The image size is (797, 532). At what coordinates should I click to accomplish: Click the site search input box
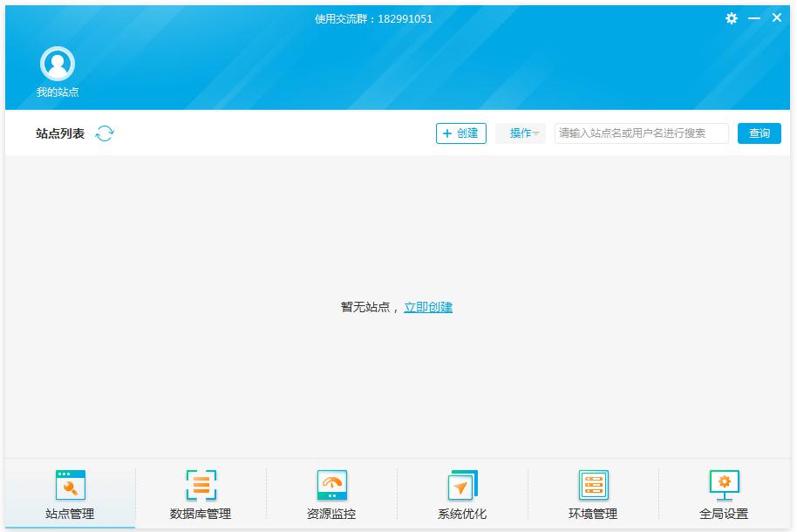click(x=640, y=133)
